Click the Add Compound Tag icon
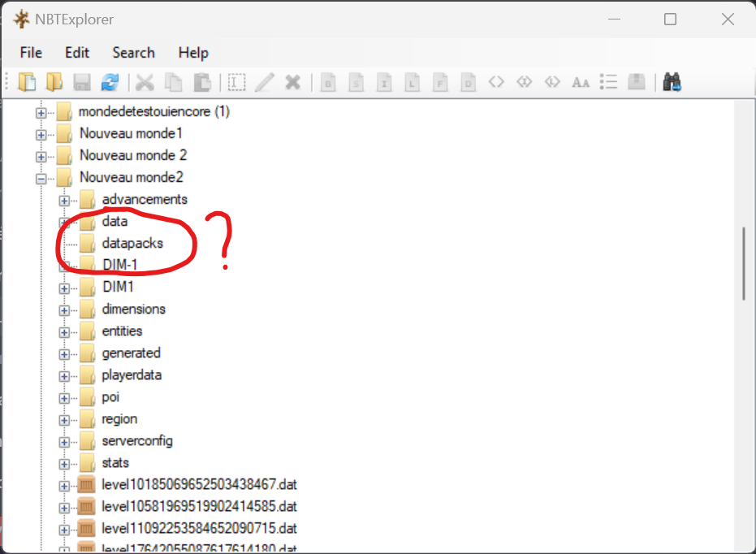This screenshot has height=554, width=756. coord(637,82)
